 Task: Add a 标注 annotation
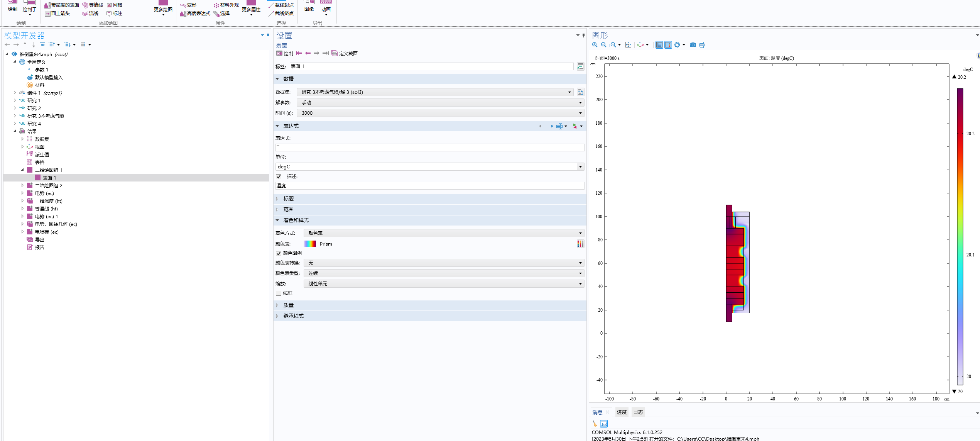115,14
